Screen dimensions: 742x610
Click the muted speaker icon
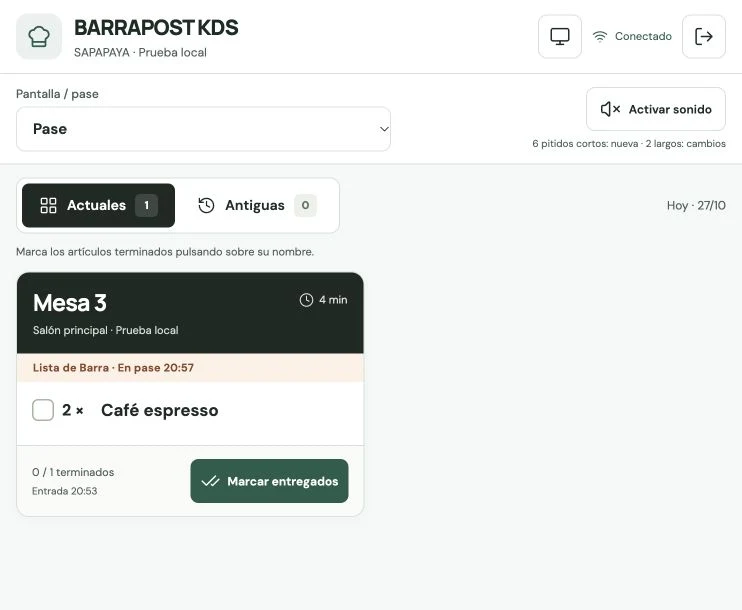click(610, 109)
